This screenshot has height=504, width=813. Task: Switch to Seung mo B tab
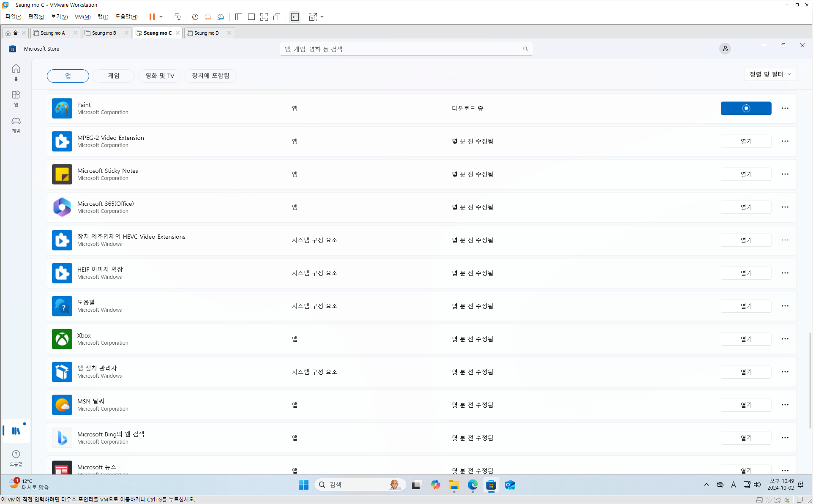104,33
